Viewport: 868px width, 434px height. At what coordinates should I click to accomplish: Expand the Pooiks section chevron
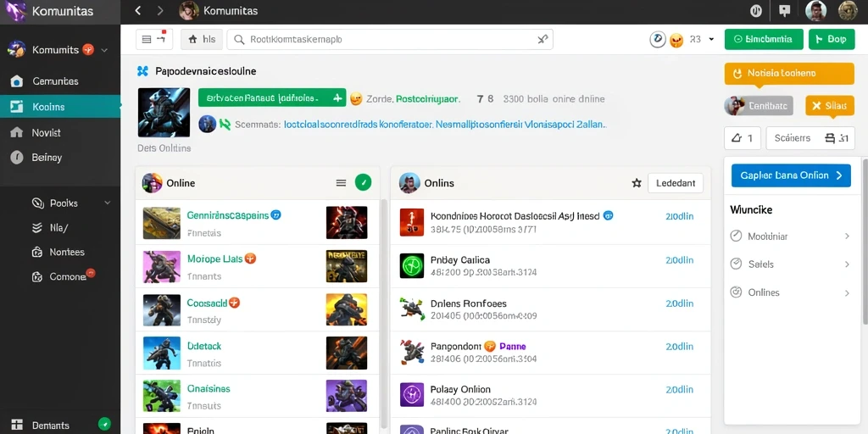108,203
